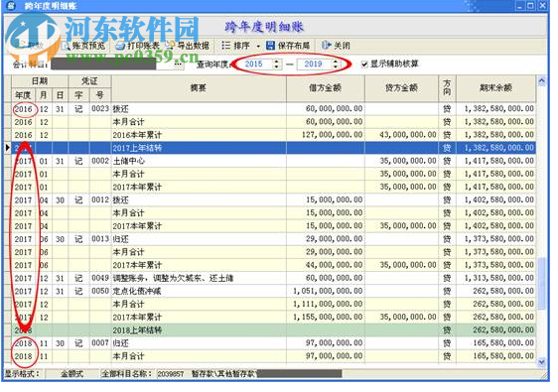Click the 打印账表 print button
This screenshot has height=392, width=558.
(x=138, y=46)
